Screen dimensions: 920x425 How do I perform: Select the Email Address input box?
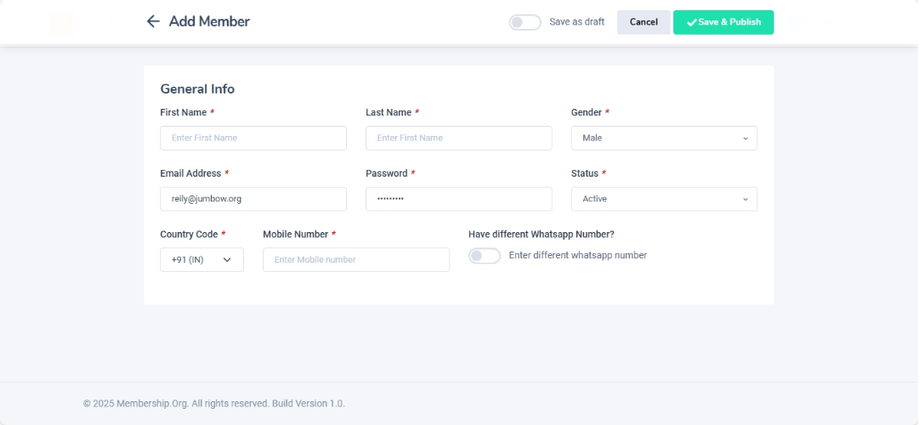[x=253, y=199]
